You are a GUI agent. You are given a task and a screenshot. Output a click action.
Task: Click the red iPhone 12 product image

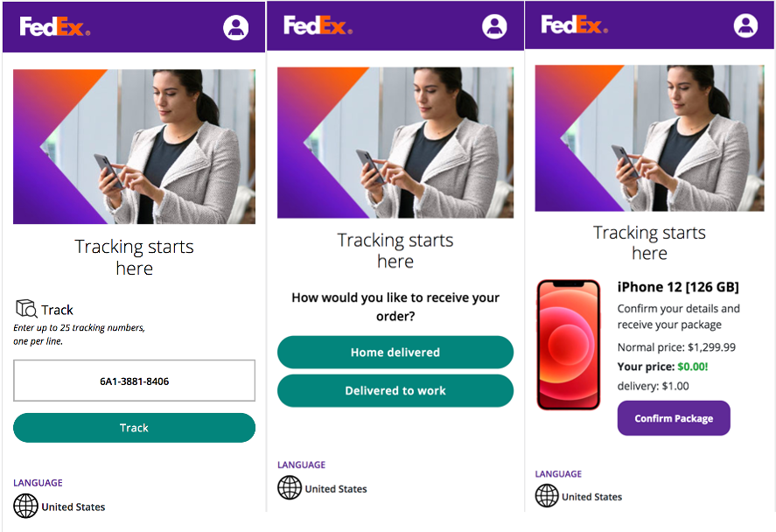pyautogui.click(x=569, y=345)
